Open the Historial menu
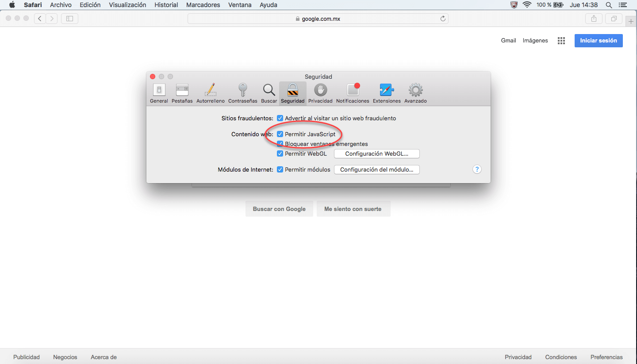637x364 pixels. click(166, 5)
